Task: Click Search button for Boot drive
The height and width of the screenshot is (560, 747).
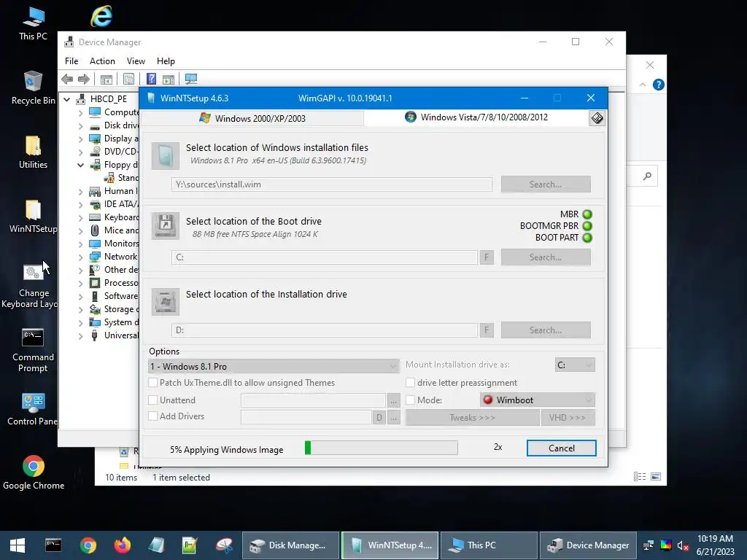Action: pyautogui.click(x=546, y=257)
